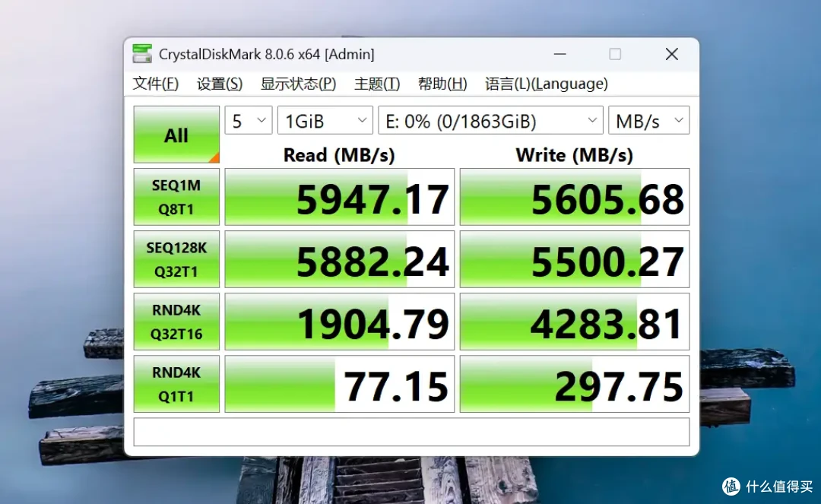Click the SEQ1M read result 5947.17

[x=340, y=197]
